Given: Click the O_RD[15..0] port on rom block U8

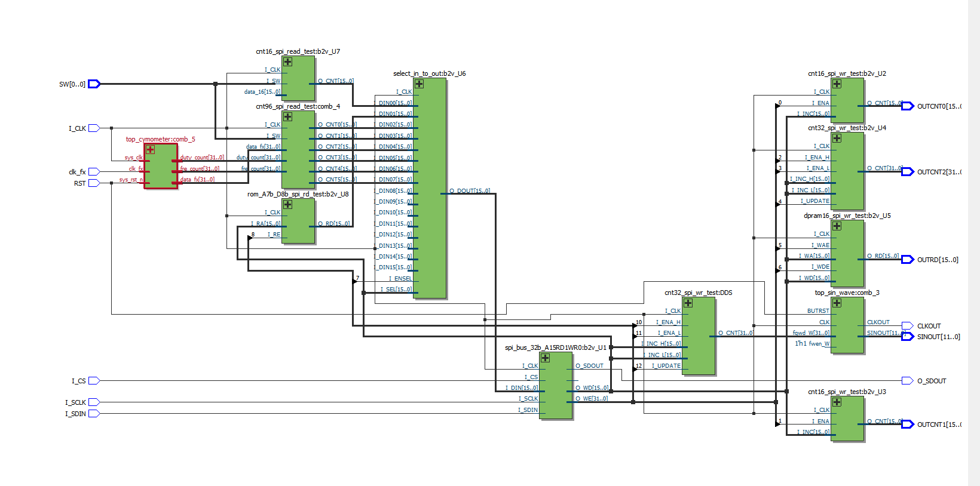Looking at the screenshot, I should tap(333, 224).
